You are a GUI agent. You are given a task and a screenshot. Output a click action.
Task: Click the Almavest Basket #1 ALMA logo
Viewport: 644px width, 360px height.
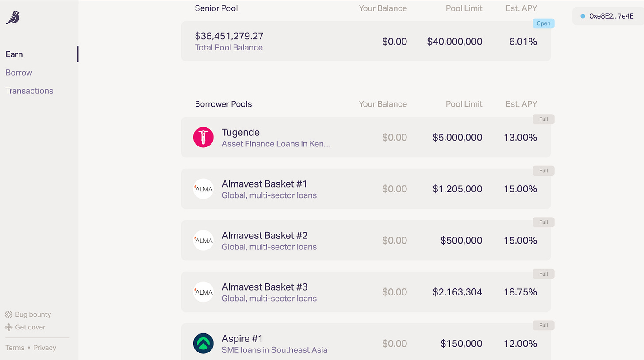pyautogui.click(x=203, y=189)
